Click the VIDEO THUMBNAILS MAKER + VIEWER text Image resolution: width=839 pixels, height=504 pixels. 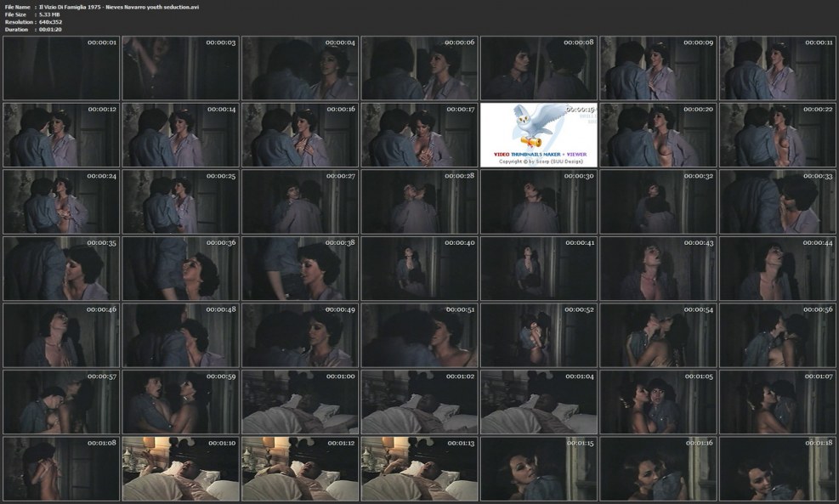(x=538, y=155)
